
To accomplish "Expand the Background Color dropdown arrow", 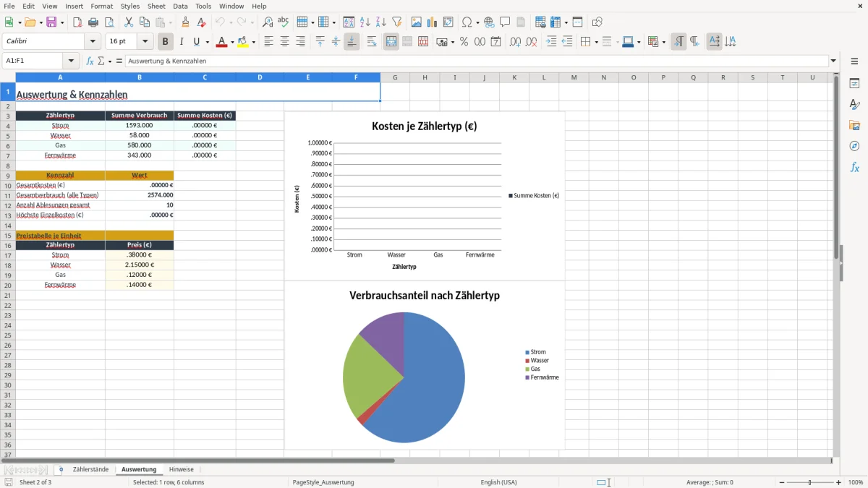I will point(253,42).
